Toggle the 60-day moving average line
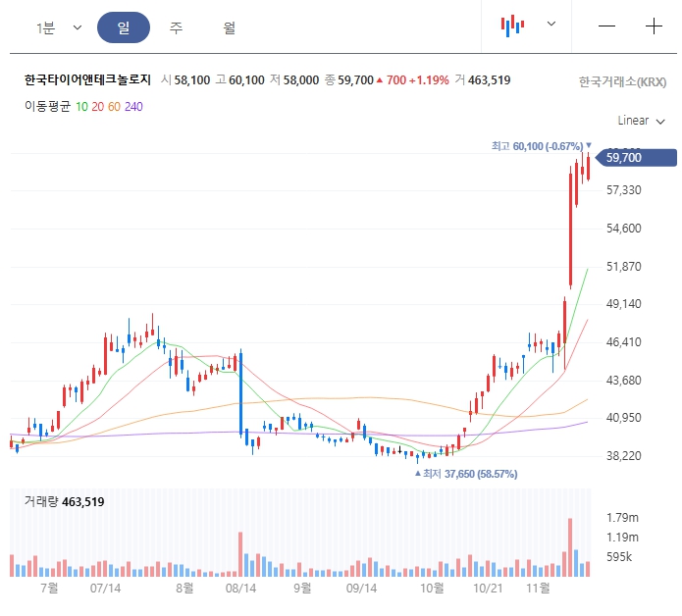 [x=114, y=107]
